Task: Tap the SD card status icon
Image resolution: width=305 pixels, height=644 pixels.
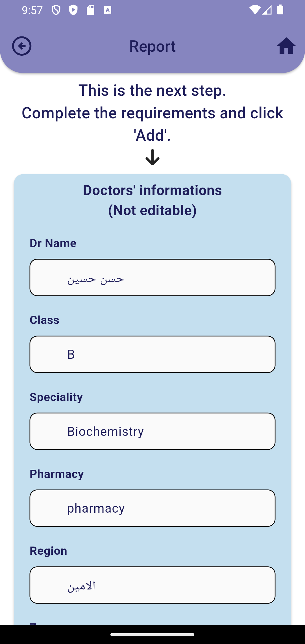Action: [x=90, y=10]
